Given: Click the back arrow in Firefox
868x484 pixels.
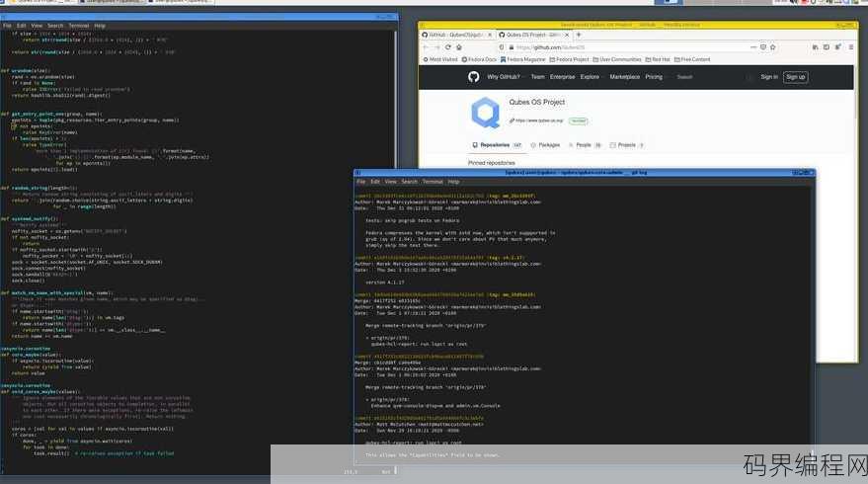Looking at the screenshot, I should tap(426, 47).
